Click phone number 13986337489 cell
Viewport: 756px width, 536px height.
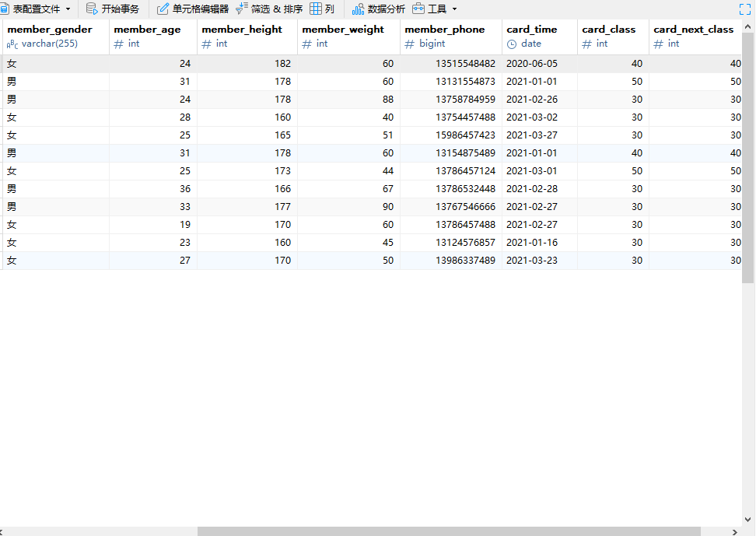(x=451, y=260)
